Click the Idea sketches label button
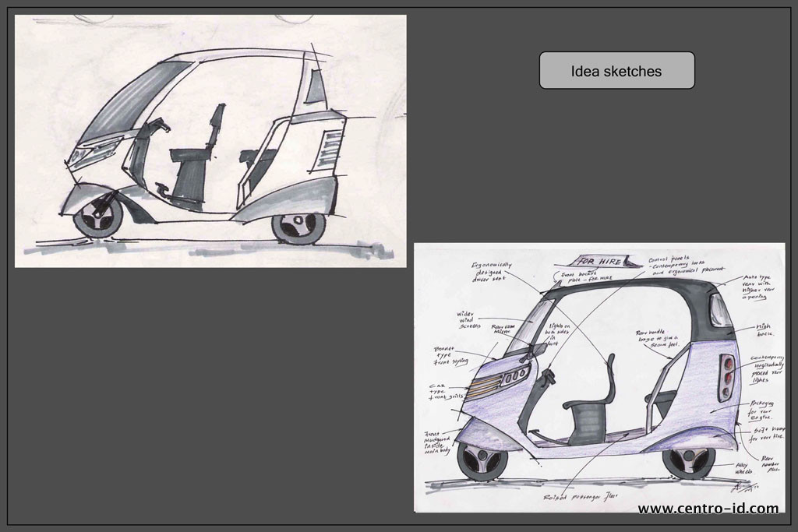The width and height of the screenshot is (798, 532). coord(616,71)
